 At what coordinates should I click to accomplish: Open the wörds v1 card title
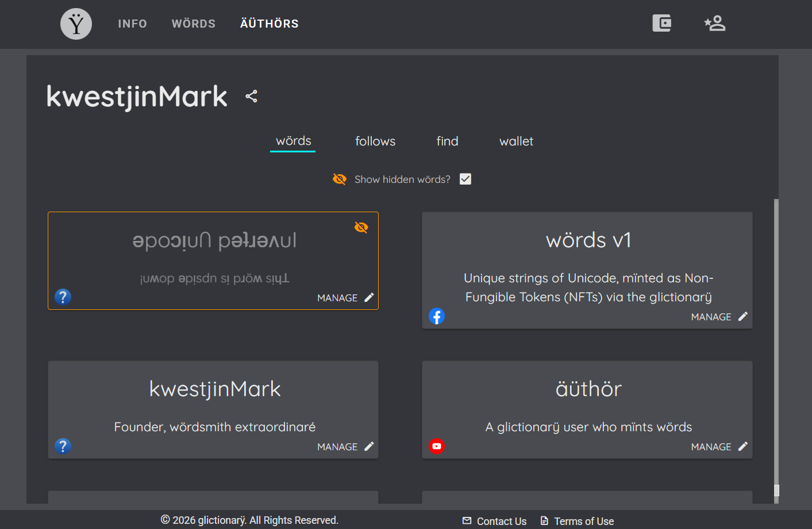coord(588,240)
